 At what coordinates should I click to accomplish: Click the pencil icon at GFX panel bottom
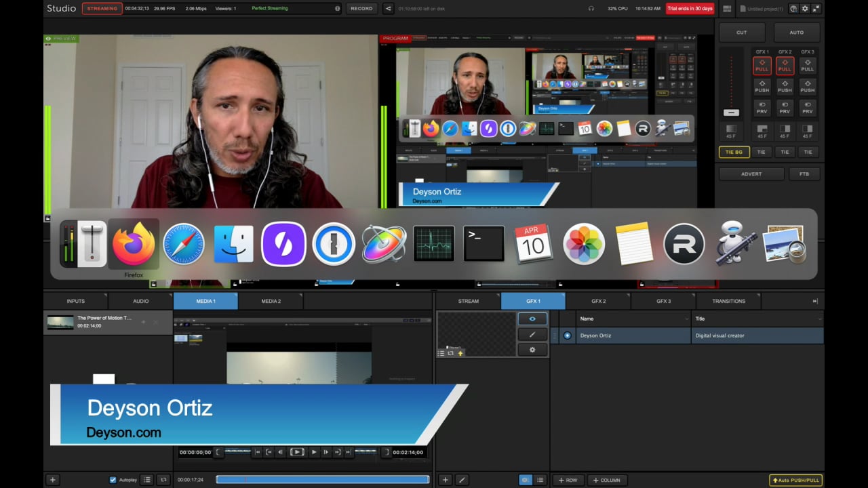[x=462, y=480]
